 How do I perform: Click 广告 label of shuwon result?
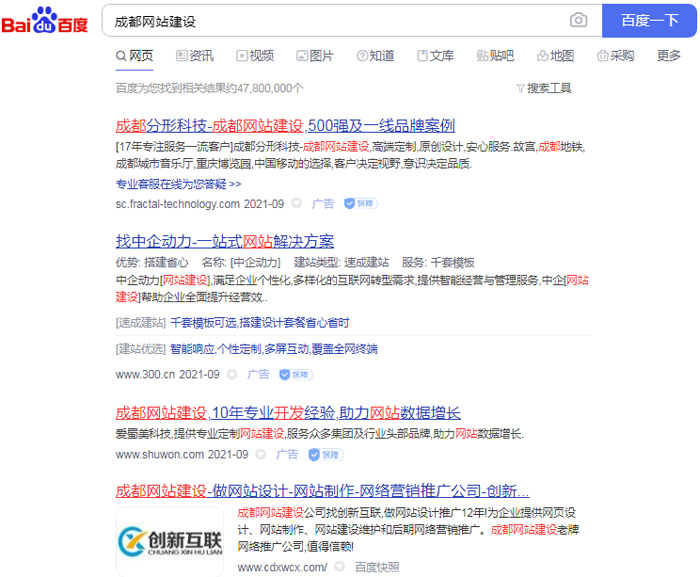(287, 455)
